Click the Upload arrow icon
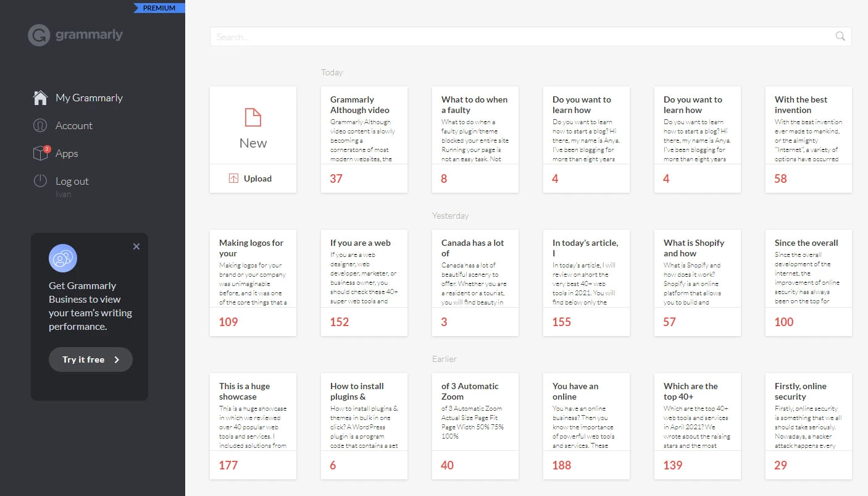Image resolution: width=868 pixels, height=496 pixels. point(233,179)
